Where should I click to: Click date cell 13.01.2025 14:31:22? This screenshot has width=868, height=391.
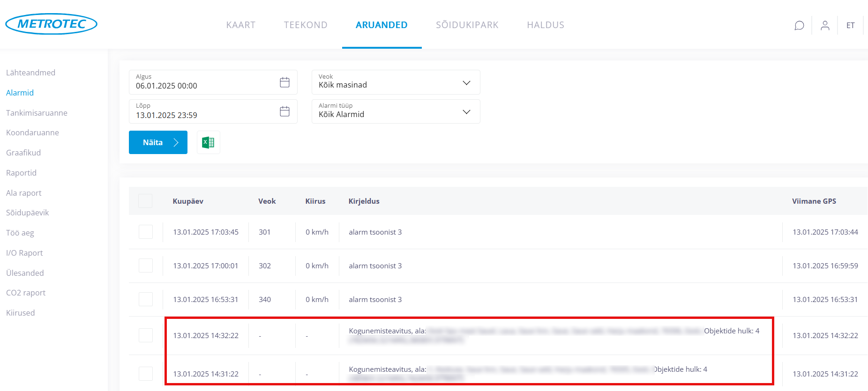click(x=206, y=374)
